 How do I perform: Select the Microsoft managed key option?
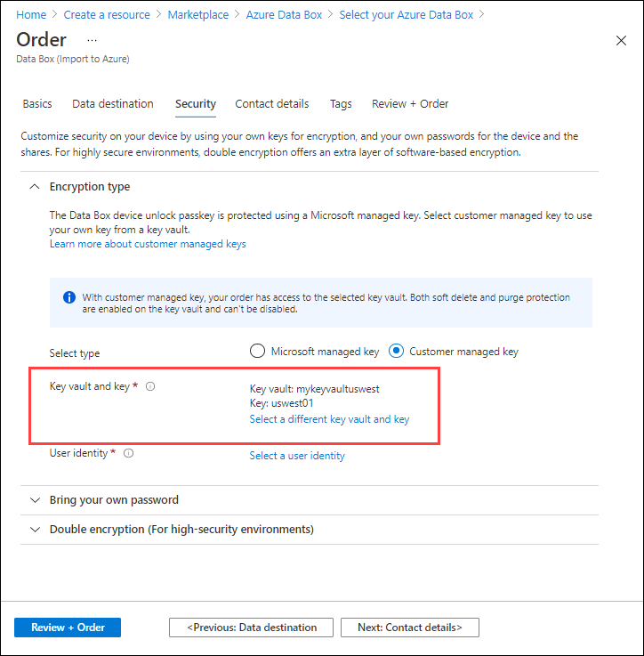(258, 352)
